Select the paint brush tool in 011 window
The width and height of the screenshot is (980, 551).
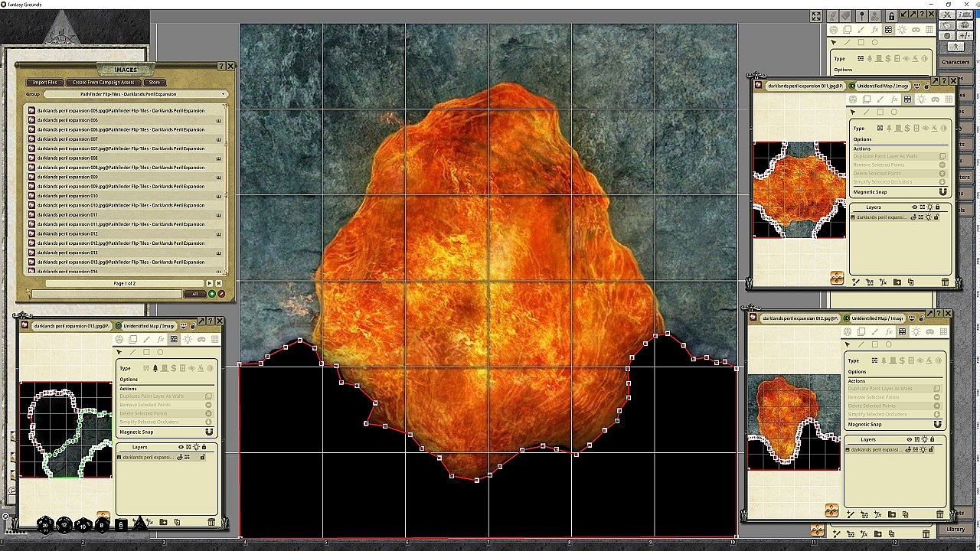[880, 99]
